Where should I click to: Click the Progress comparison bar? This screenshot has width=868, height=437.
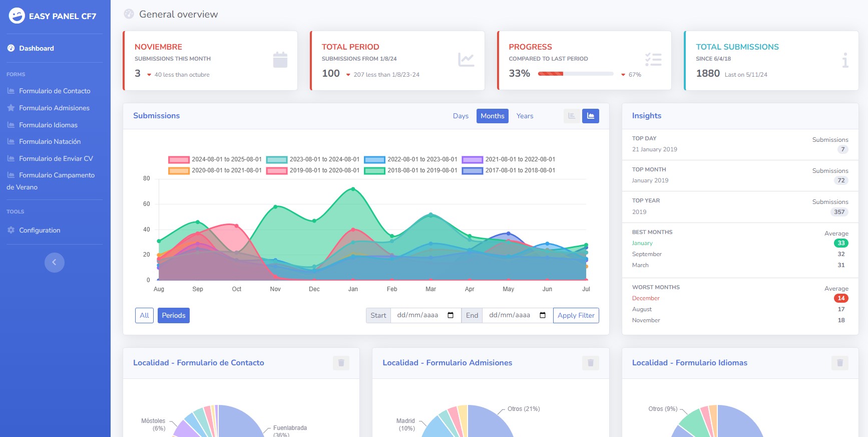[x=575, y=74]
